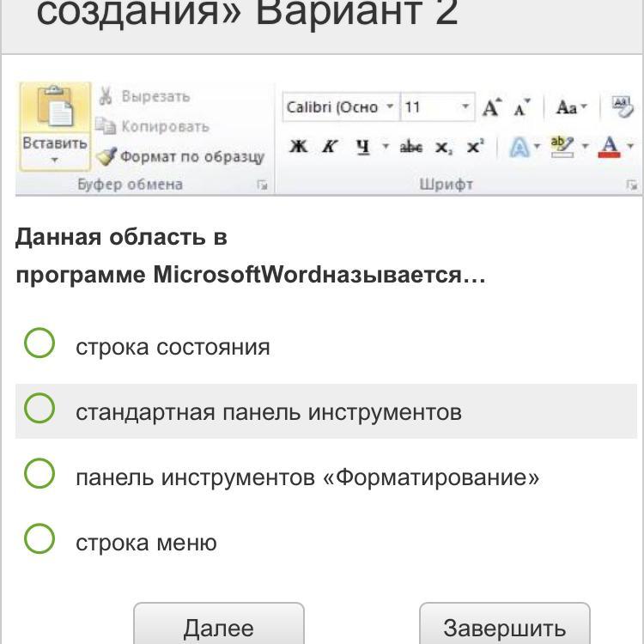This screenshot has height=644, width=644.
Task: Click the text highlight color icon
Action: coord(562,147)
